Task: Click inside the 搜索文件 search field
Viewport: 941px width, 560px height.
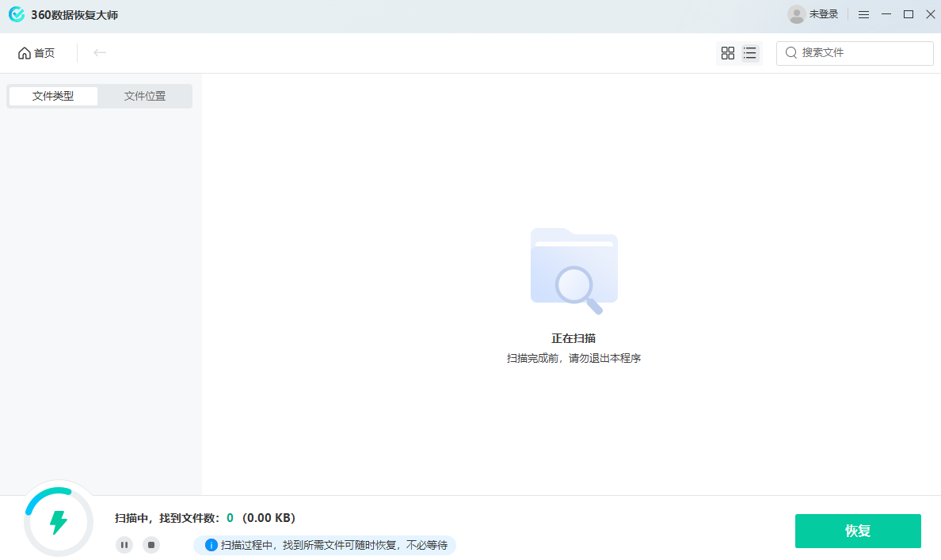Action: pyautogui.click(x=855, y=52)
